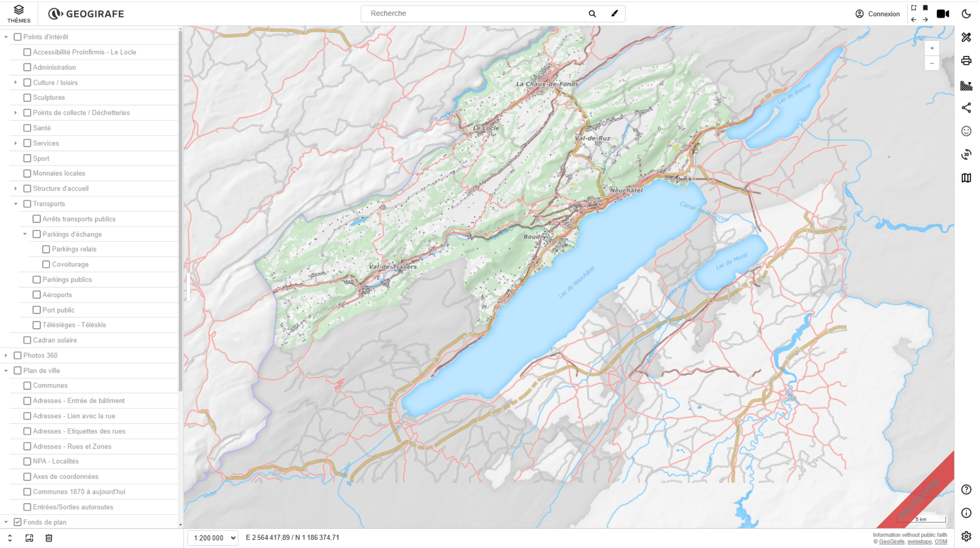Click the zoom in button on map
Screen dimensions: 980x548
(x=932, y=48)
